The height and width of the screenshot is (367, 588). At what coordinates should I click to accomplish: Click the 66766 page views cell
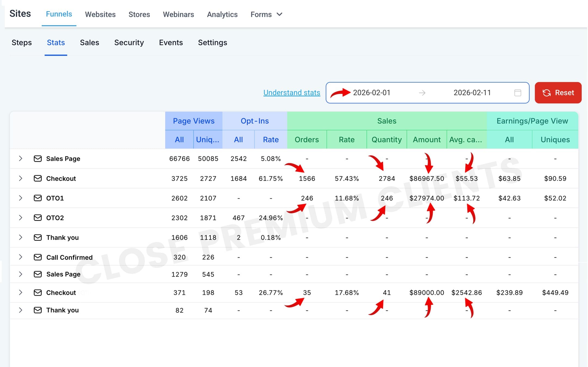tap(179, 159)
